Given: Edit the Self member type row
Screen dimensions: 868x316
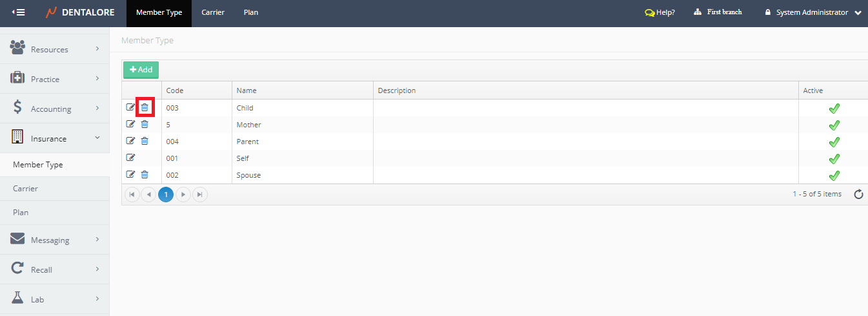Looking at the screenshot, I should coord(130,158).
